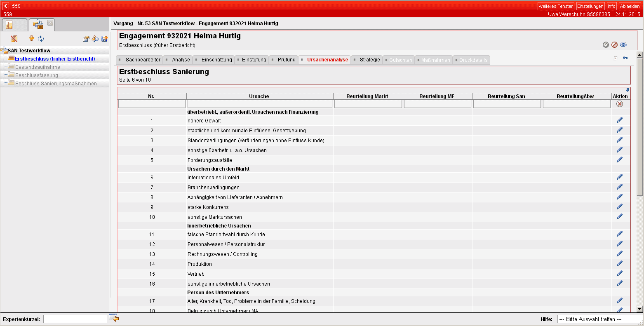Click Abmelden to log out

(x=630, y=6)
